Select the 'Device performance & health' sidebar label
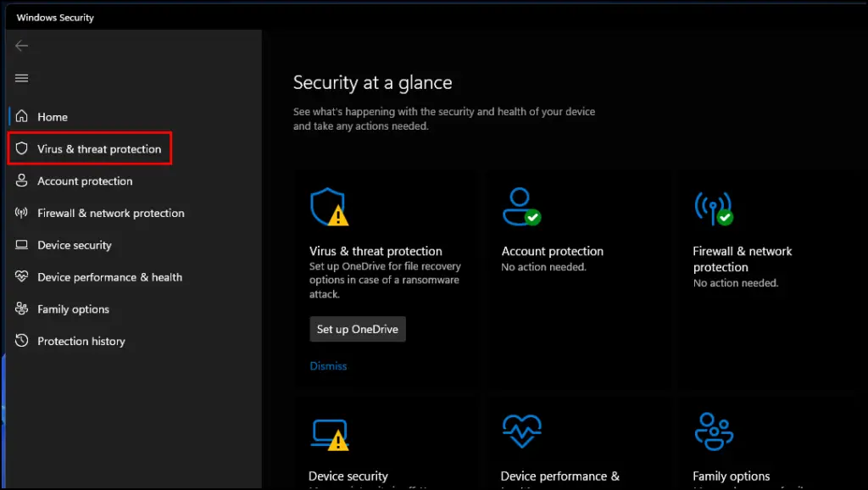Viewport: 868px width, 490px height. [110, 277]
